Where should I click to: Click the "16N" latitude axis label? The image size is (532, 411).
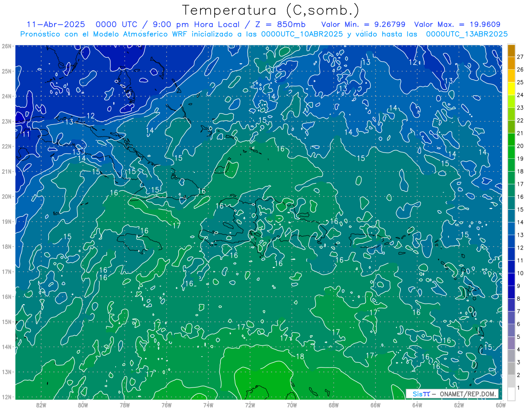7,297
